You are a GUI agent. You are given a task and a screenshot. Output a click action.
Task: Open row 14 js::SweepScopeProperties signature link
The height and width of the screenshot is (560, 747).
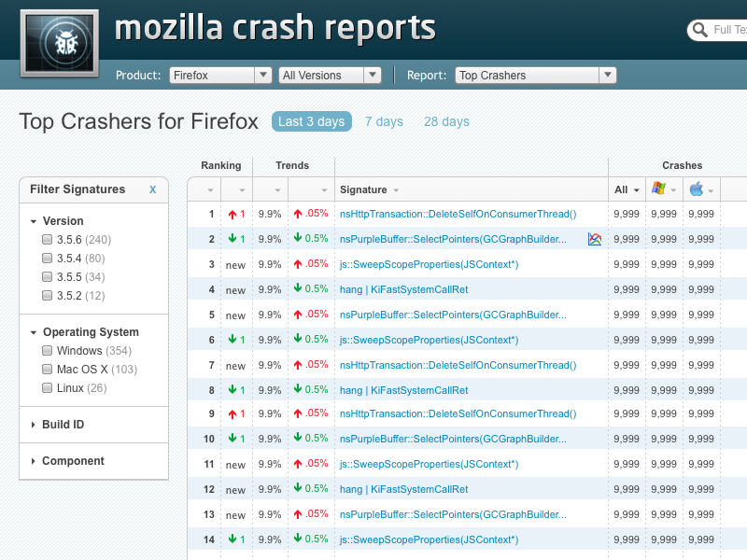[429, 539]
